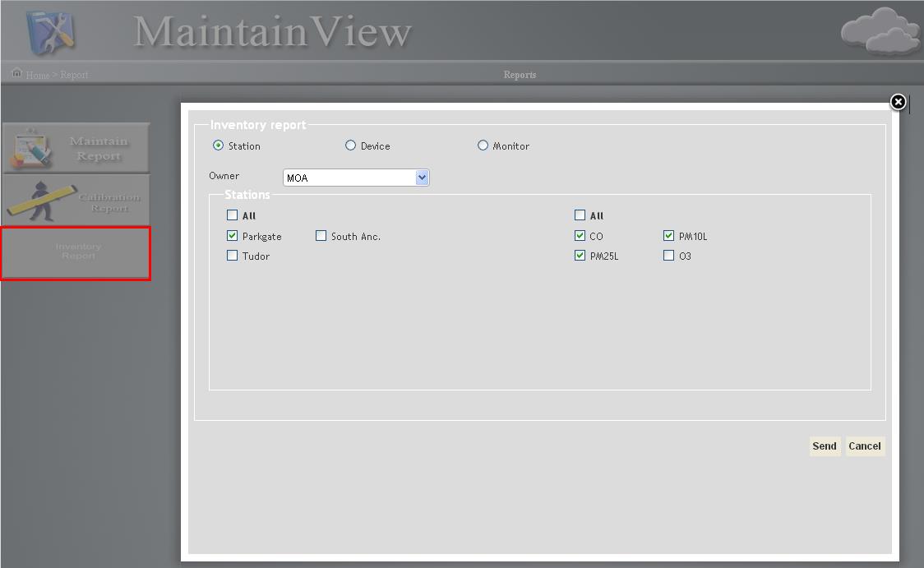Expand the Owner MOA dropdown

422,178
